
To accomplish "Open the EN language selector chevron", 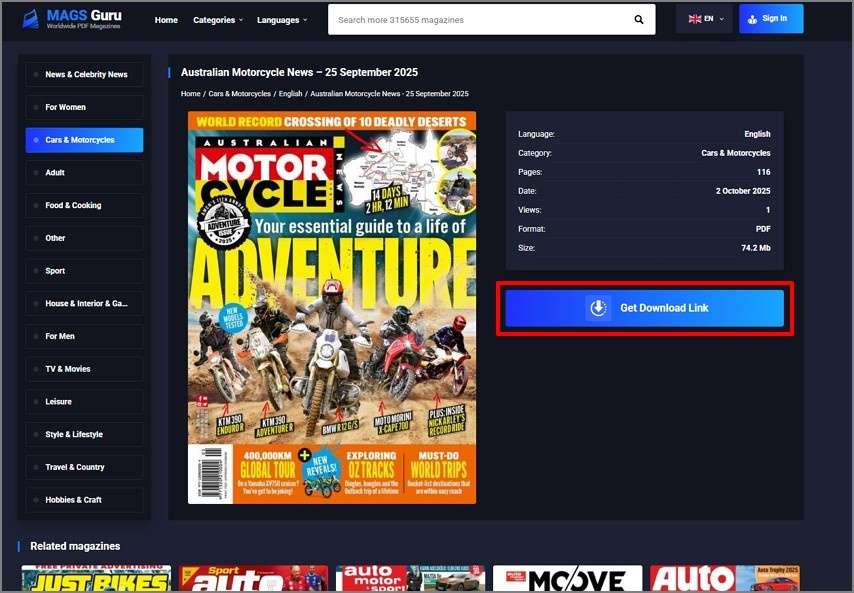I will point(722,17).
